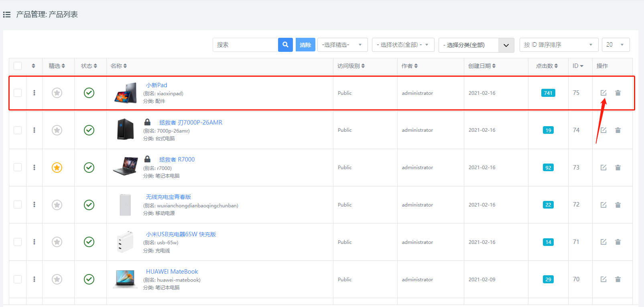Image resolution: width=644 pixels, height=307 pixels.
Task: Select the 小新Pad row checkbox
Action: pos(18,93)
